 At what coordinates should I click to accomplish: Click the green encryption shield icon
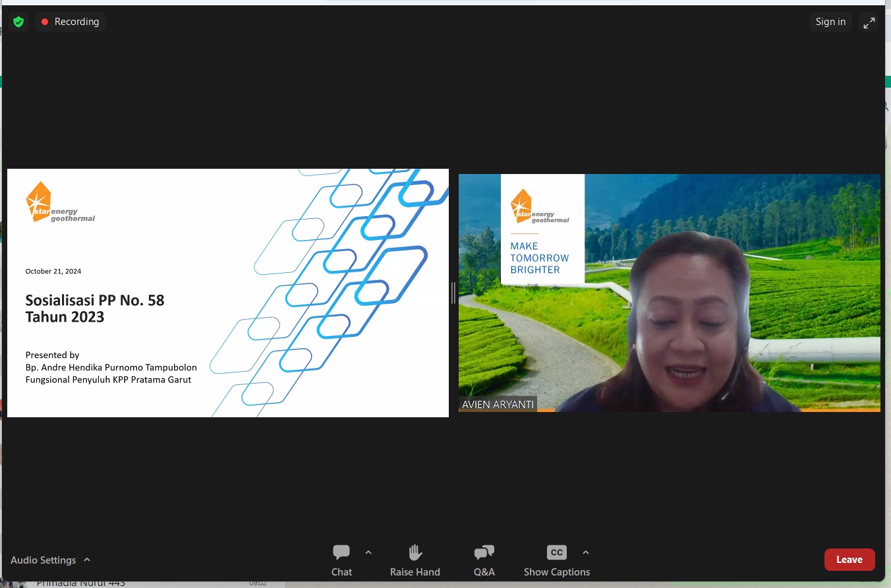(18, 22)
